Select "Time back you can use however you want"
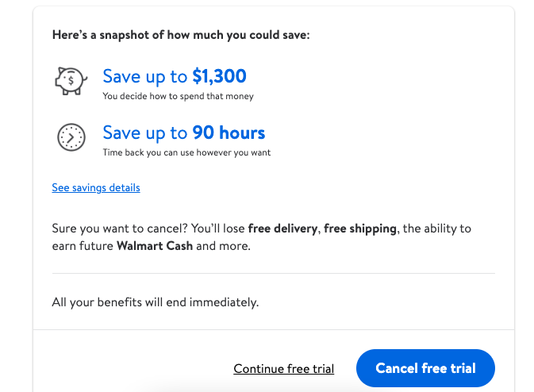Screen dimensions: 534x392 (186, 152)
